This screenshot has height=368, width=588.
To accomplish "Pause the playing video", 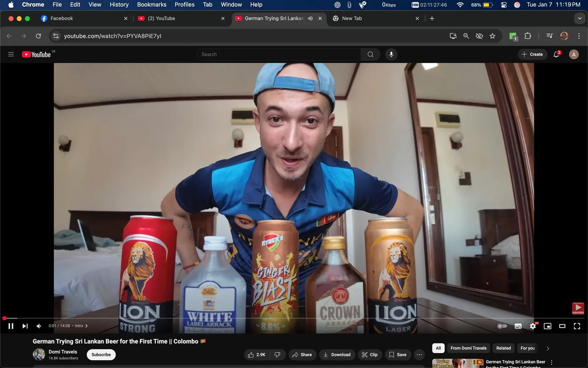I will click(11, 326).
